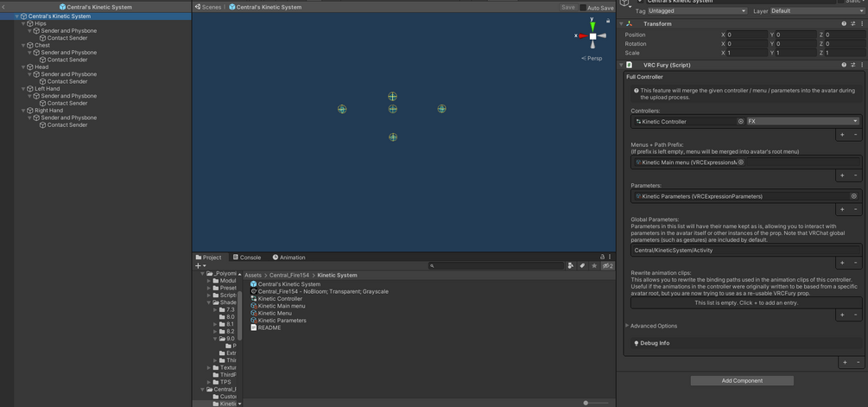868x407 pixels.
Task: Collapse the Hips hierarchy arrow
Action: (24, 24)
